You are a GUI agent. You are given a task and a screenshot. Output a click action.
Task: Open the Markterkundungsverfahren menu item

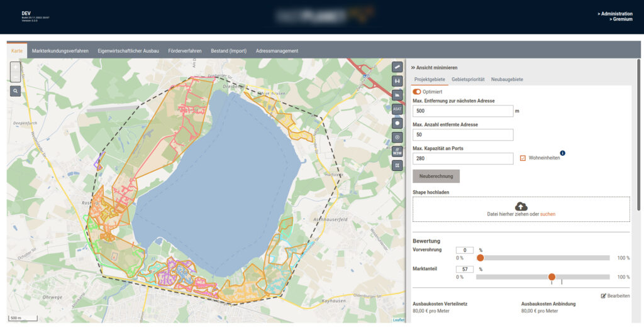[60, 51]
